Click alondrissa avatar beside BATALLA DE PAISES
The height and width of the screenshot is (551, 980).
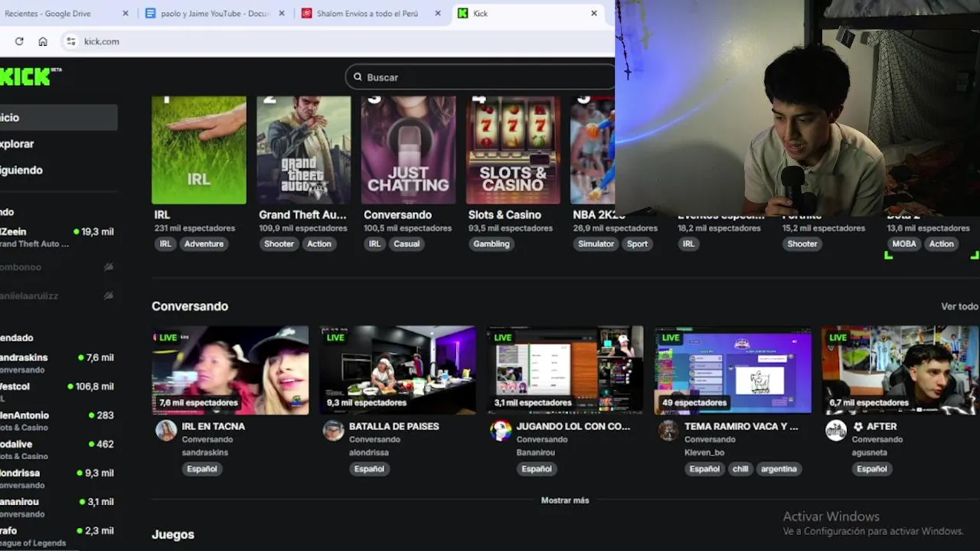[333, 430]
